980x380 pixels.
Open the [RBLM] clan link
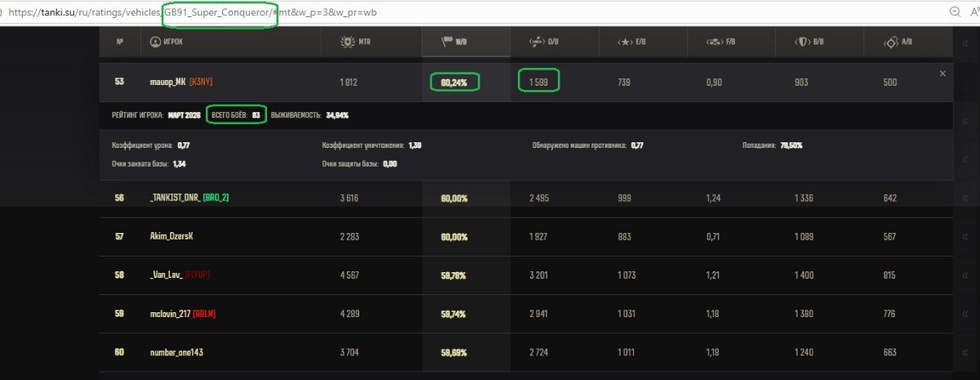pos(204,314)
